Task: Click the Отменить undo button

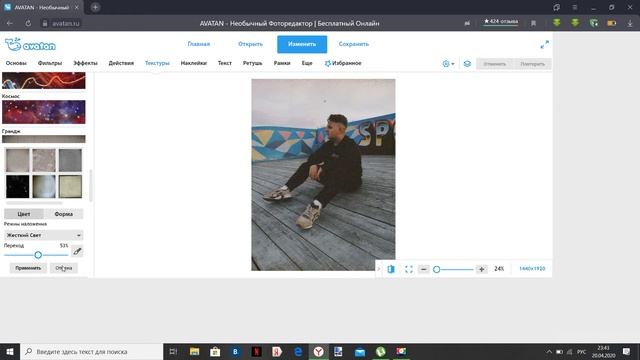Action: [x=495, y=64]
